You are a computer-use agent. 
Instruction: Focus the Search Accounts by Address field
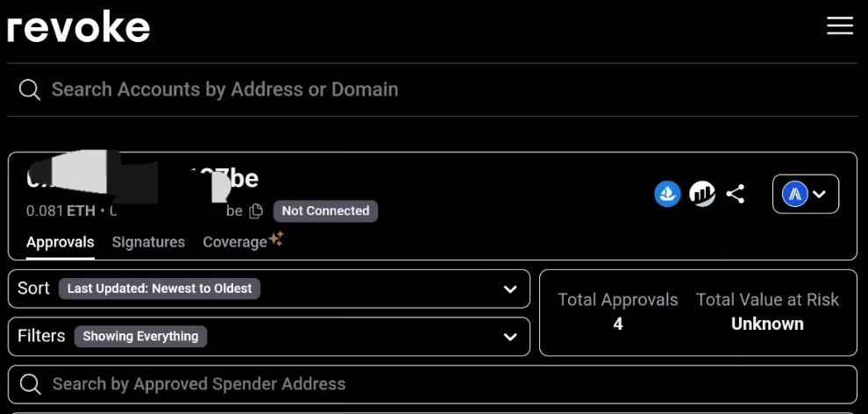(x=433, y=89)
